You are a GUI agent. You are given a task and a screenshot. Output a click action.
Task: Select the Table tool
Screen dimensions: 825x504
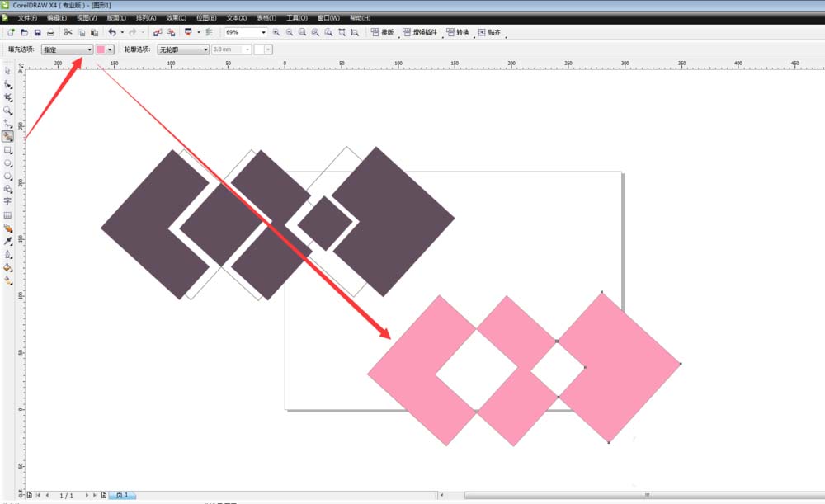[7, 215]
